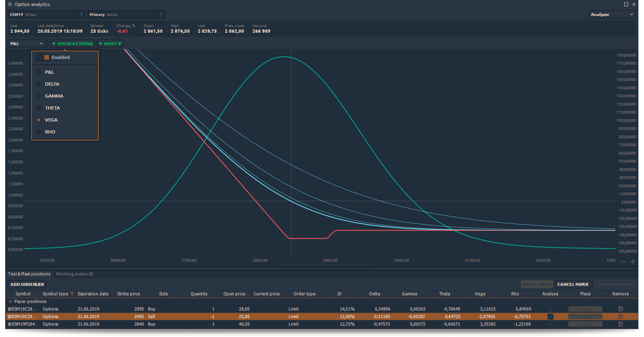Place the ESM19C2895 Buy order
The width and height of the screenshot is (644, 337).
(x=585, y=309)
